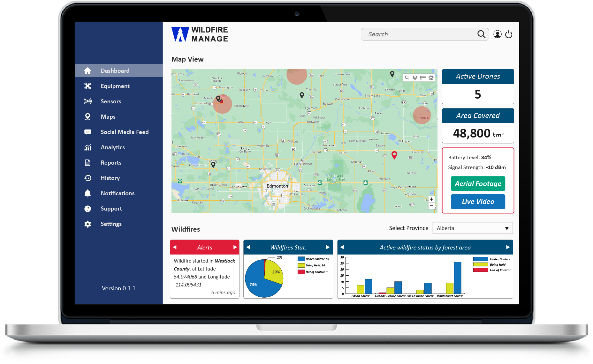The image size is (593, 364).
Task: Zoom in using the map plus control
Action: pyautogui.click(x=431, y=199)
